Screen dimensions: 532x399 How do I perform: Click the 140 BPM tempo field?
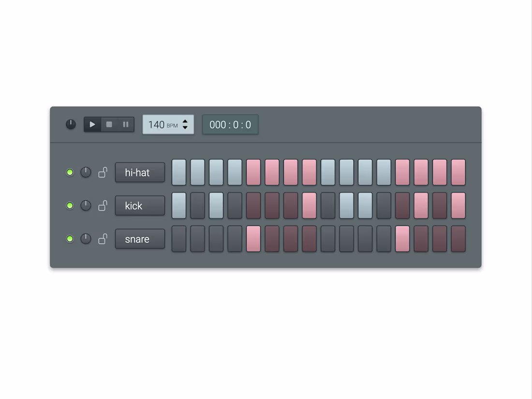point(168,124)
